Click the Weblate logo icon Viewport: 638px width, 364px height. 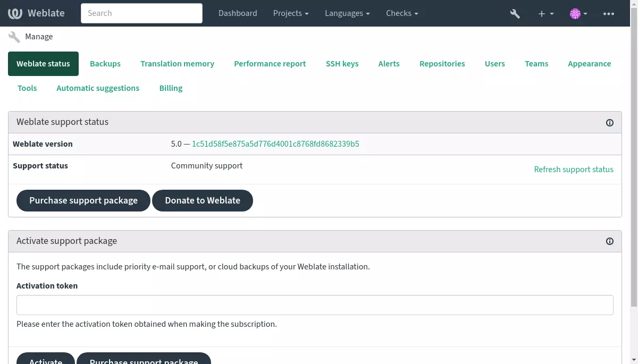15,13
